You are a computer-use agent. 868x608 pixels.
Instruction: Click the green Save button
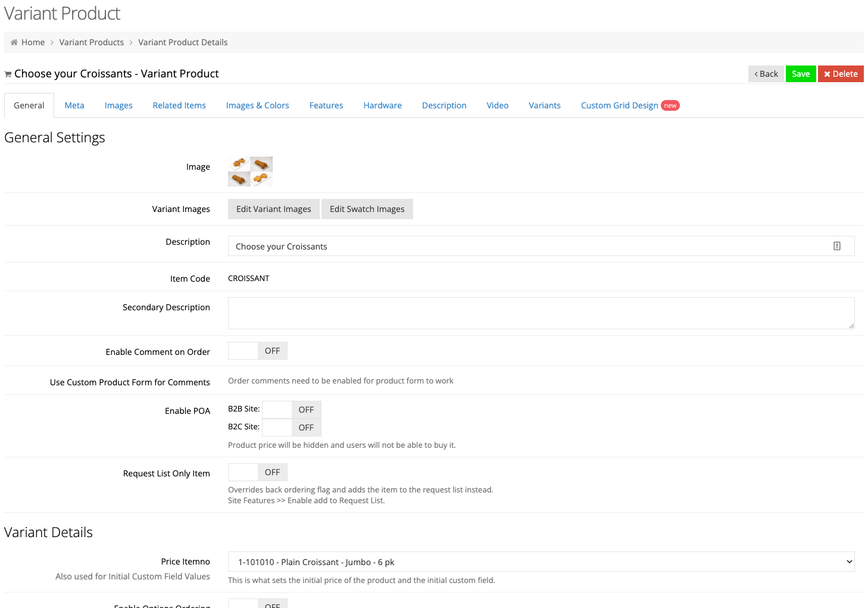pyautogui.click(x=800, y=74)
